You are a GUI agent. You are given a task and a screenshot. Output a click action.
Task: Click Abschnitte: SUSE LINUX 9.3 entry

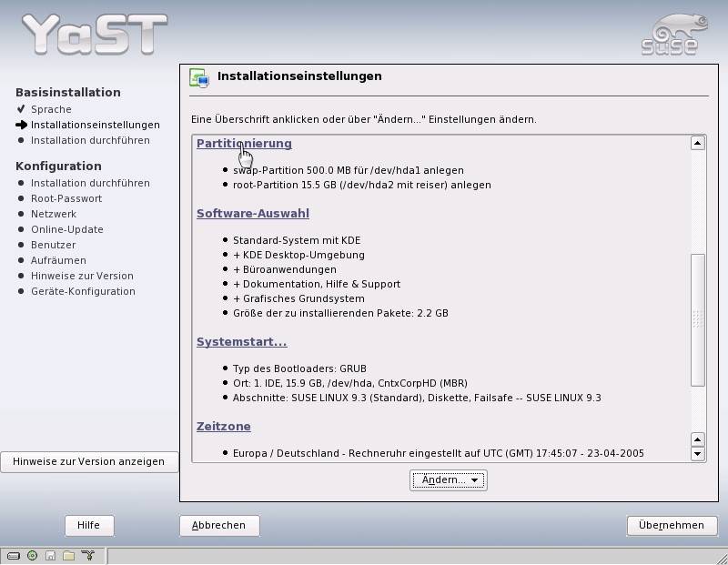417,398
